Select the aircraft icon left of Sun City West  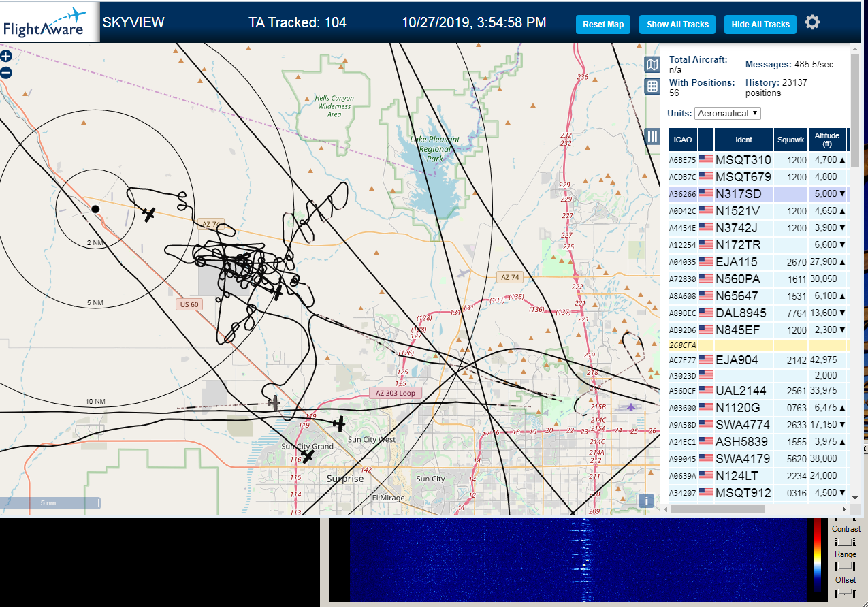click(x=339, y=424)
